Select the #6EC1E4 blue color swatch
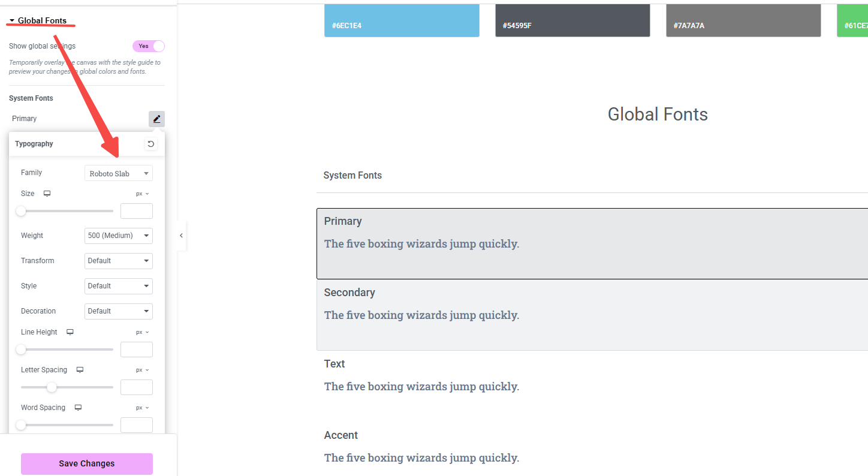 pyautogui.click(x=402, y=20)
